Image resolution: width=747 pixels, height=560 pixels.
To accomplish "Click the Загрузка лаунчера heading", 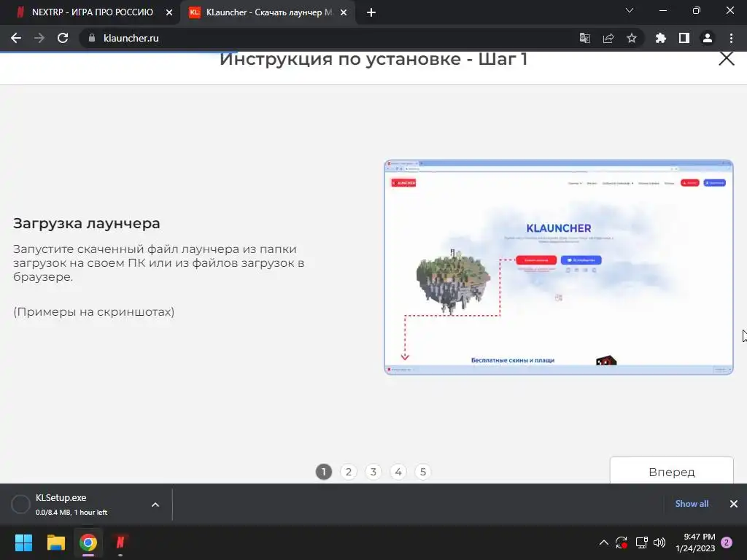I will (87, 223).
